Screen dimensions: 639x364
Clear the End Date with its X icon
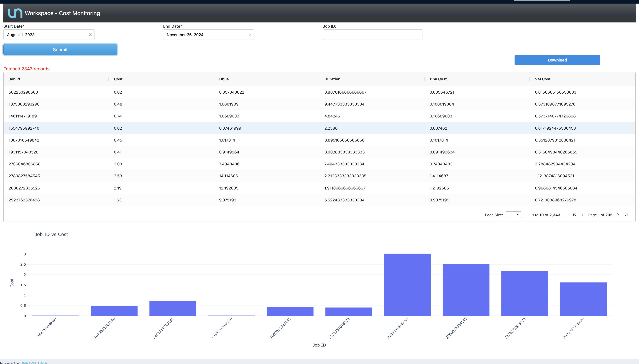click(x=250, y=35)
